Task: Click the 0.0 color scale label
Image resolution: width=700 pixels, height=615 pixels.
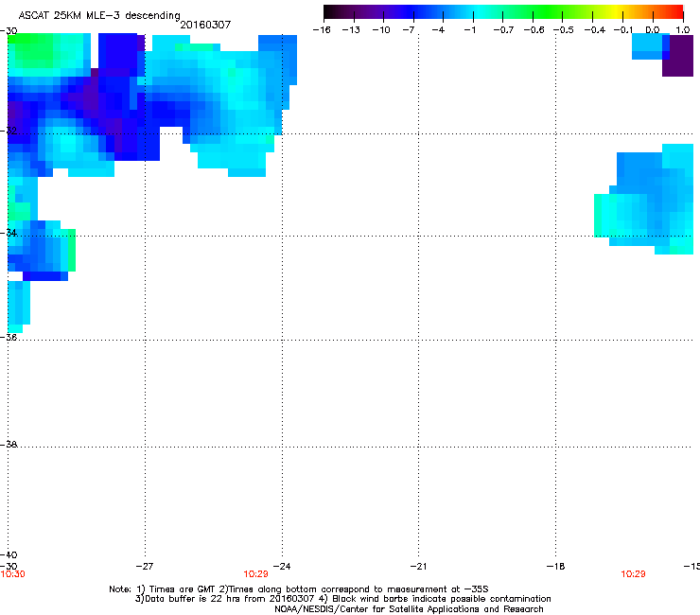Action: click(653, 30)
